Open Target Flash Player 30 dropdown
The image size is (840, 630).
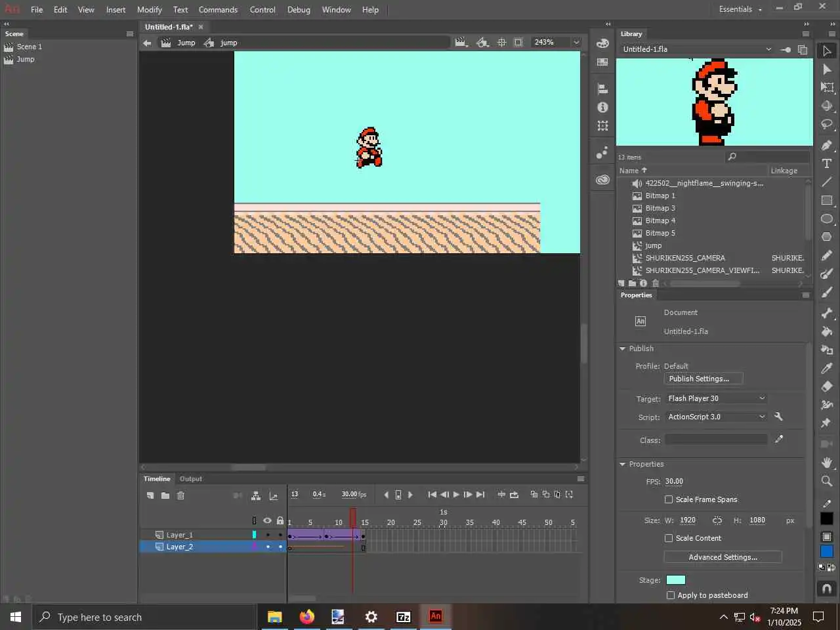pos(716,398)
